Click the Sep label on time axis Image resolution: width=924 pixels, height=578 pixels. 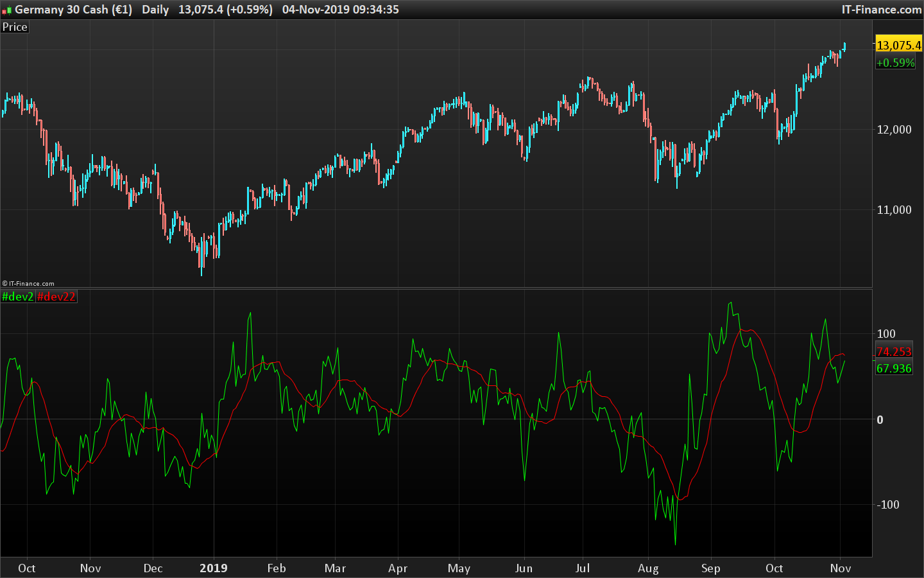(x=710, y=568)
